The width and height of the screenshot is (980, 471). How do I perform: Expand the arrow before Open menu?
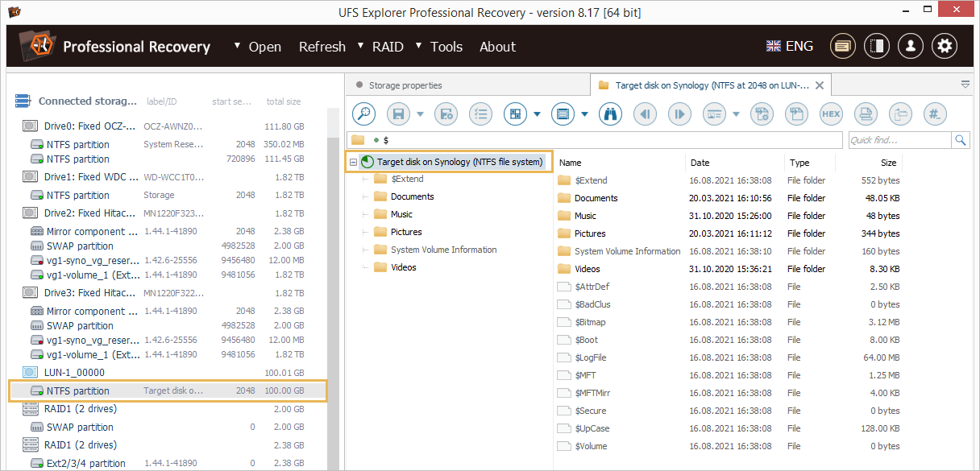click(x=237, y=45)
